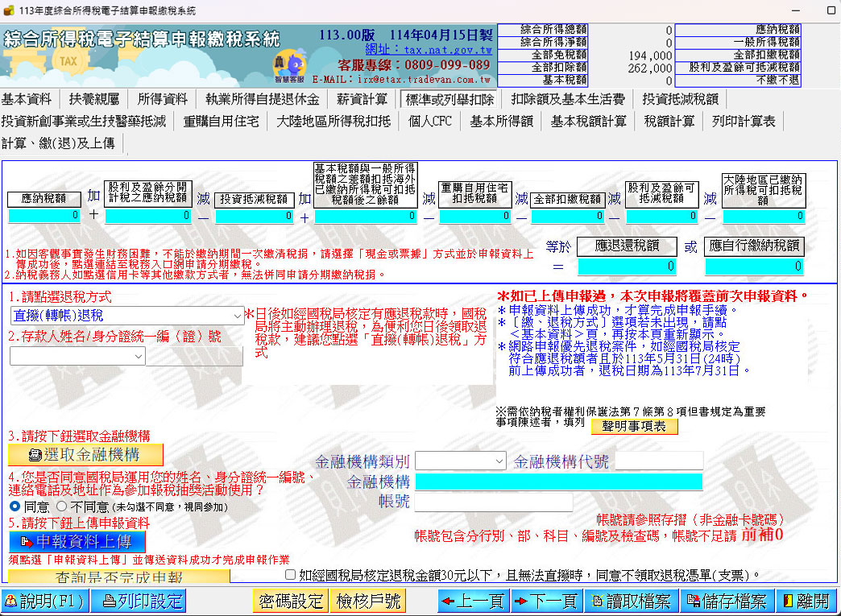Viewport: 841px width, 616px height.
Task: Open 大陸地區所得稅扣抵 tab
Action: 333,121
